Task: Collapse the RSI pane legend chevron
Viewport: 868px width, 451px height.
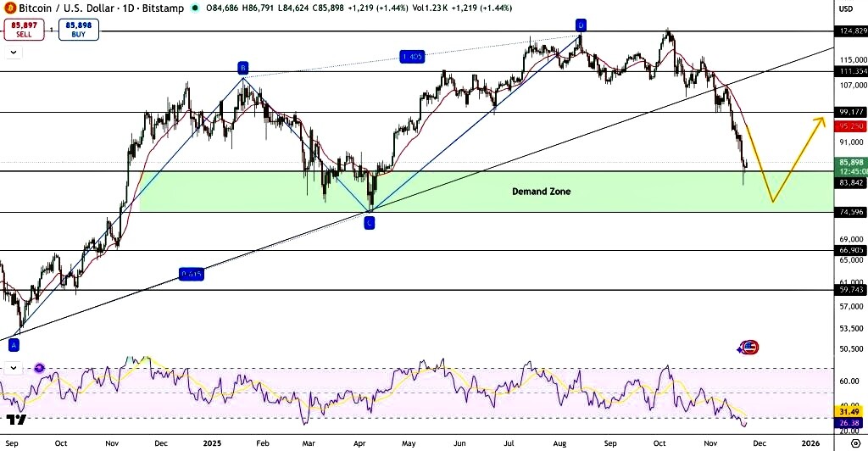Action: click(14, 368)
